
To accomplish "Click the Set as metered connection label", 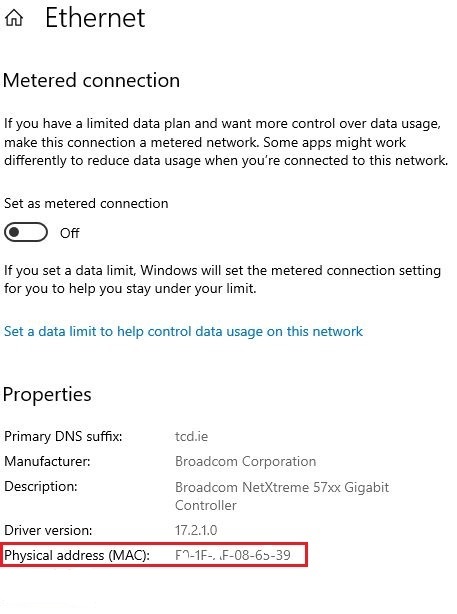I will pyautogui.click(x=86, y=204).
